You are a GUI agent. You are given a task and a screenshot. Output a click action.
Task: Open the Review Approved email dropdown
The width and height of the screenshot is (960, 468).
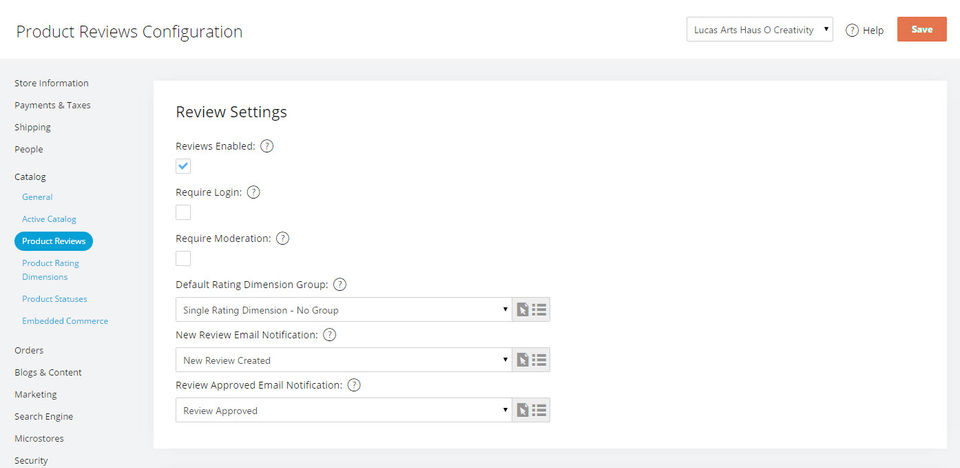point(344,410)
